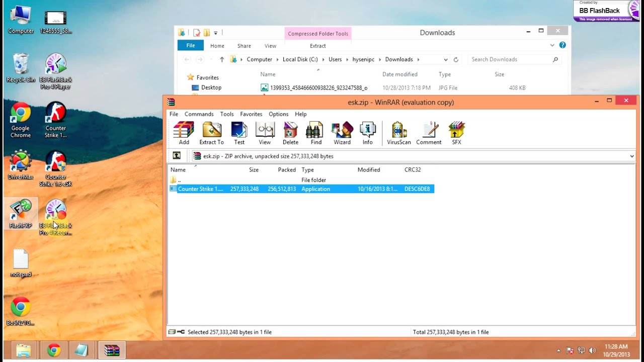Expand the archive path dropdown
The image size is (644, 362).
tap(632, 156)
